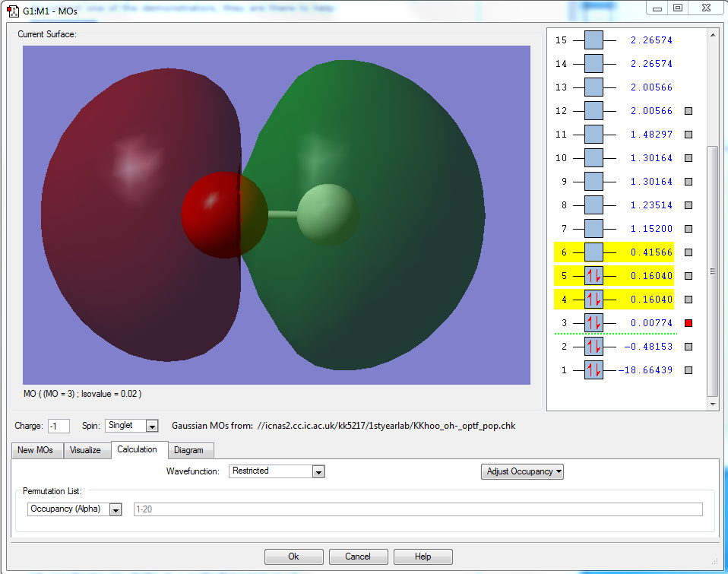Click the GaussView icon in title bar
Screen dimensions: 728x574
coord(13,11)
